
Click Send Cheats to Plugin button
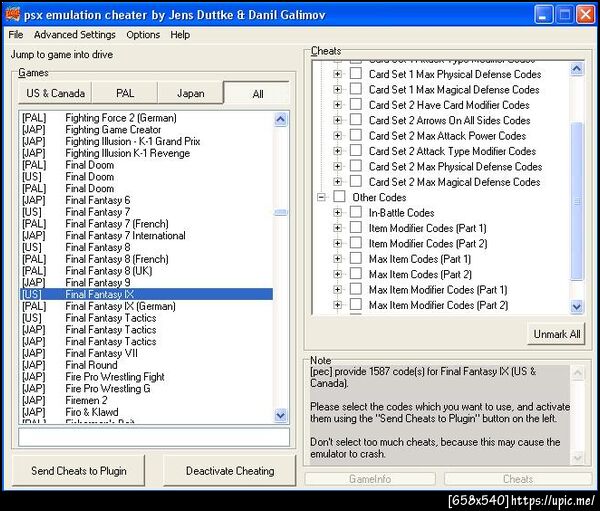pos(79,471)
